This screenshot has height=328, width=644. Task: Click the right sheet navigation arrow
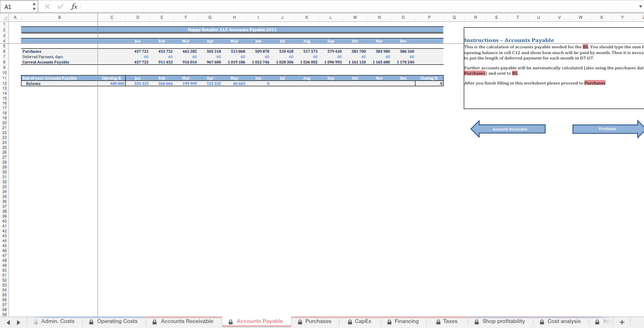[18, 321]
